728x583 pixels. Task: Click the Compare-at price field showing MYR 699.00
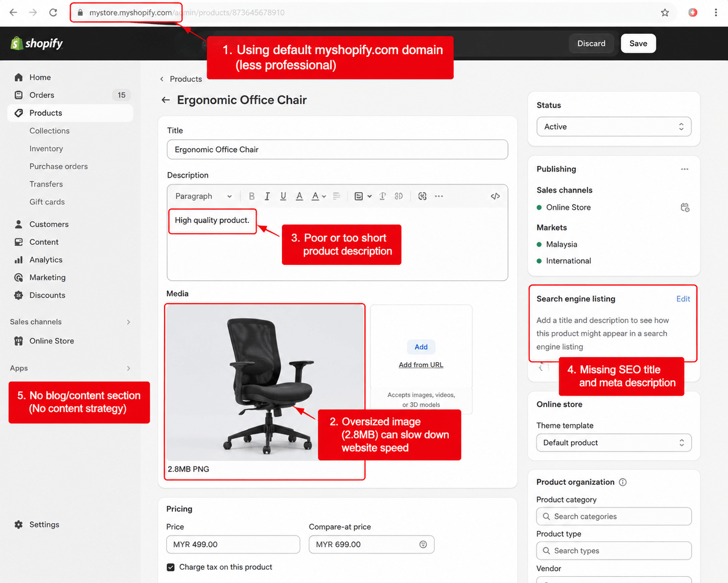[x=371, y=545]
